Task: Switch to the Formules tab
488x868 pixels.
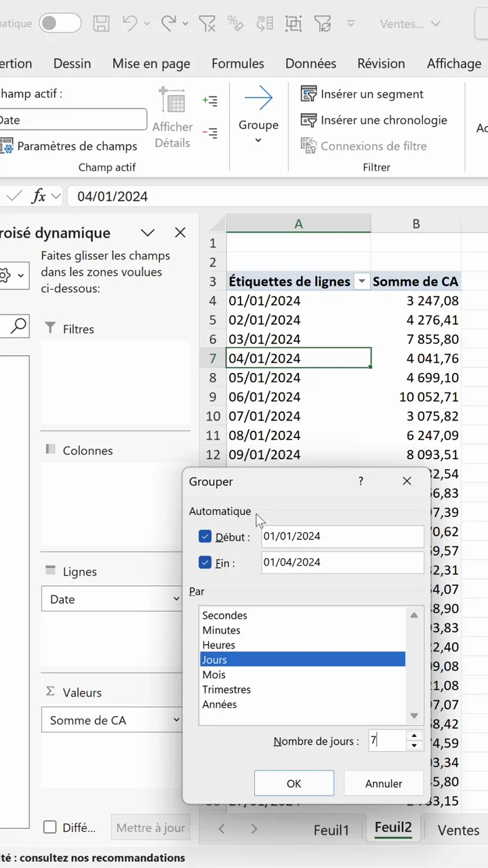Action: (238, 64)
